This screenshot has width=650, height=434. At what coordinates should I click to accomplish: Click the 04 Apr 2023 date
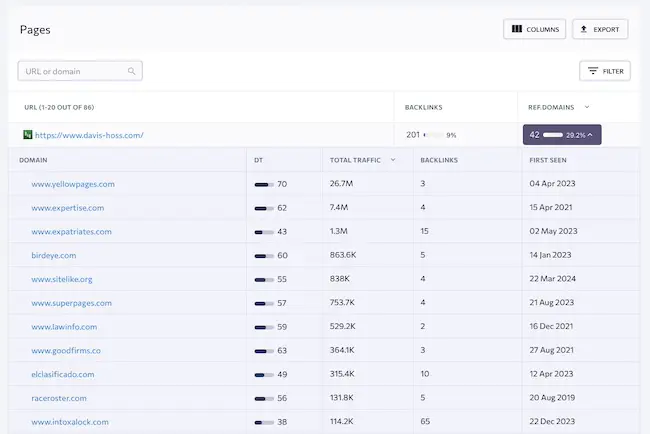click(552, 184)
